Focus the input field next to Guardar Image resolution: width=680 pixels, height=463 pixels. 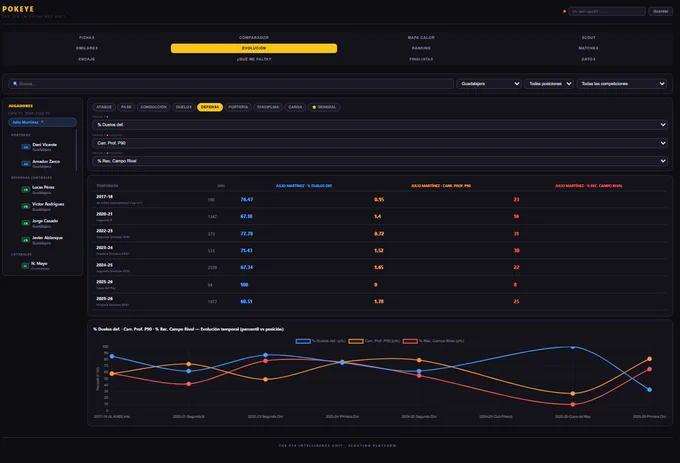click(607, 11)
